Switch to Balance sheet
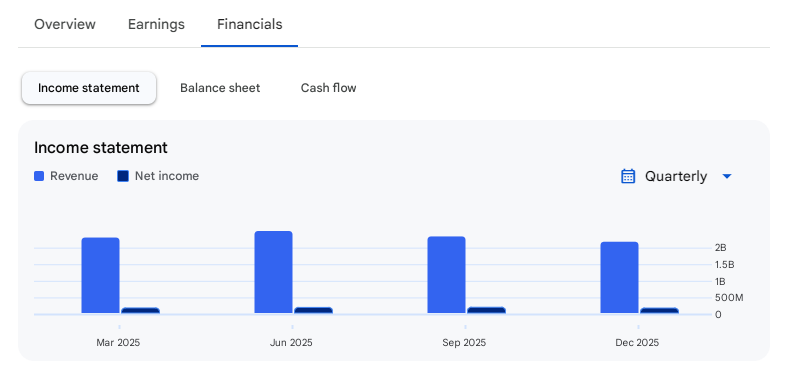The width and height of the screenshot is (786, 381). 220,88
